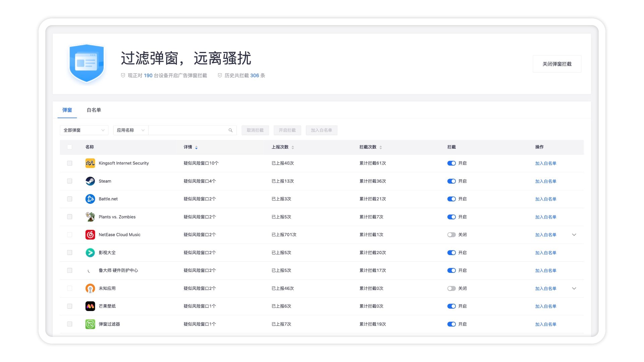This screenshot has width=644, height=362.
Task: Add Plants vs. Zombies to whitelist link
Action: click(x=545, y=217)
